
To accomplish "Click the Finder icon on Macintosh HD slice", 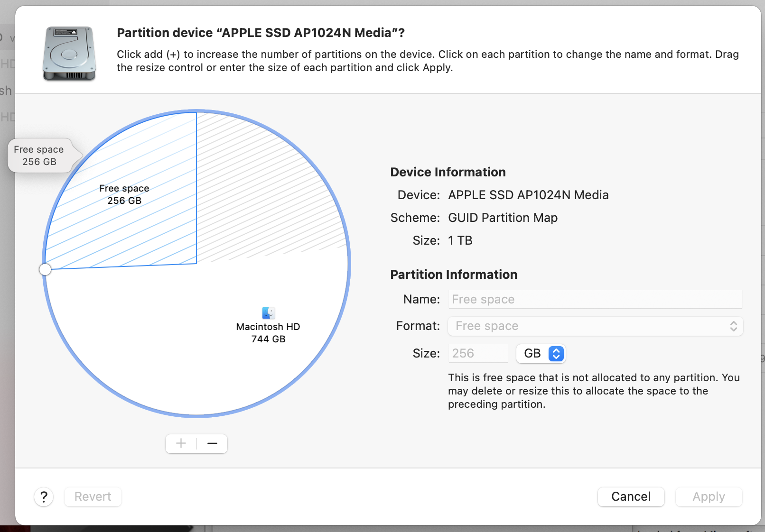I will pos(268,312).
